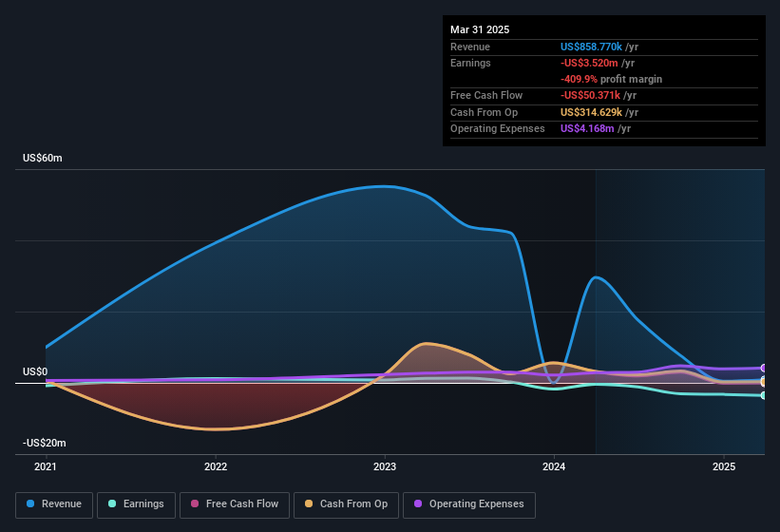Click the Revenue label in tooltip
This screenshot has height=532, width=780.
coord(470,47)
